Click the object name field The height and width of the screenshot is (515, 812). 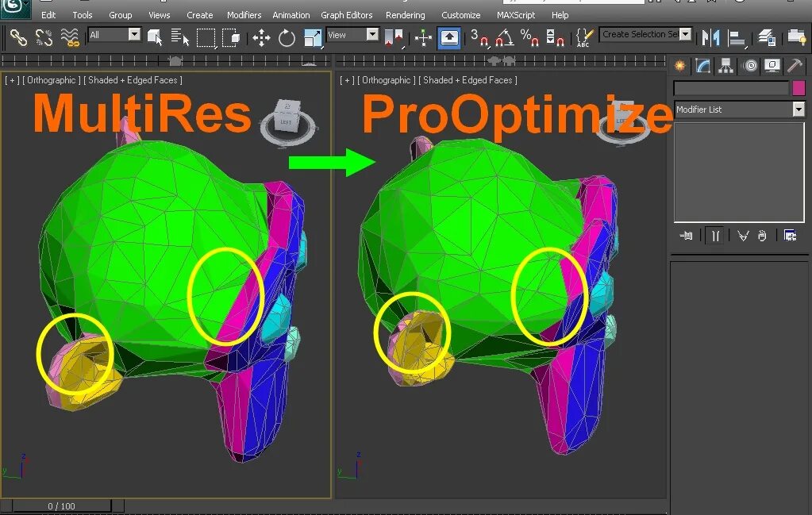pyautogui.click(x=731, y=88)
